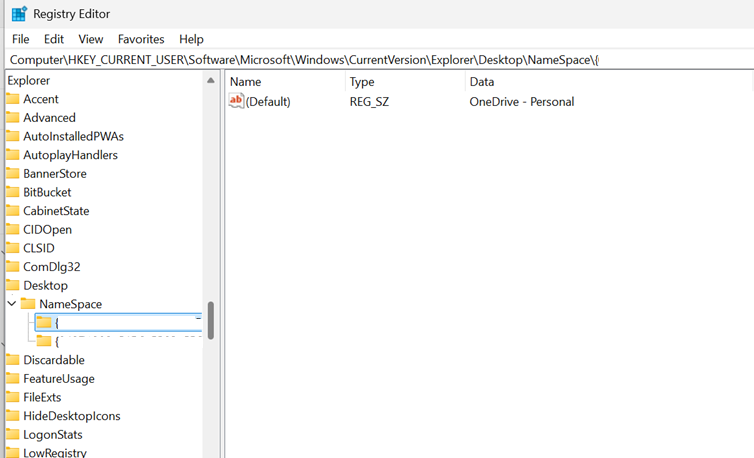Select the Desktop folder icon
The width and height of the screenshot is (754, 458).
pos(13,286)
